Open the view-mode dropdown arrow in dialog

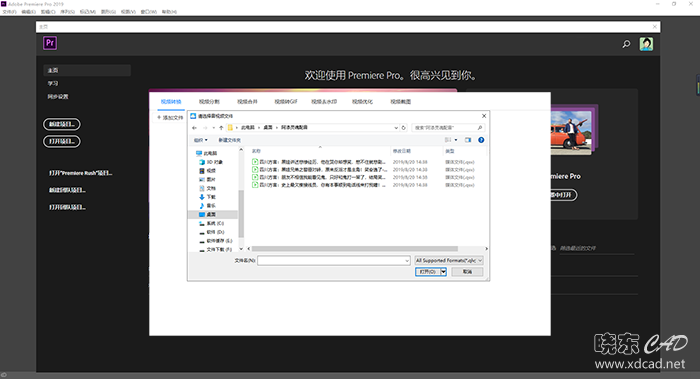[456, 140]
